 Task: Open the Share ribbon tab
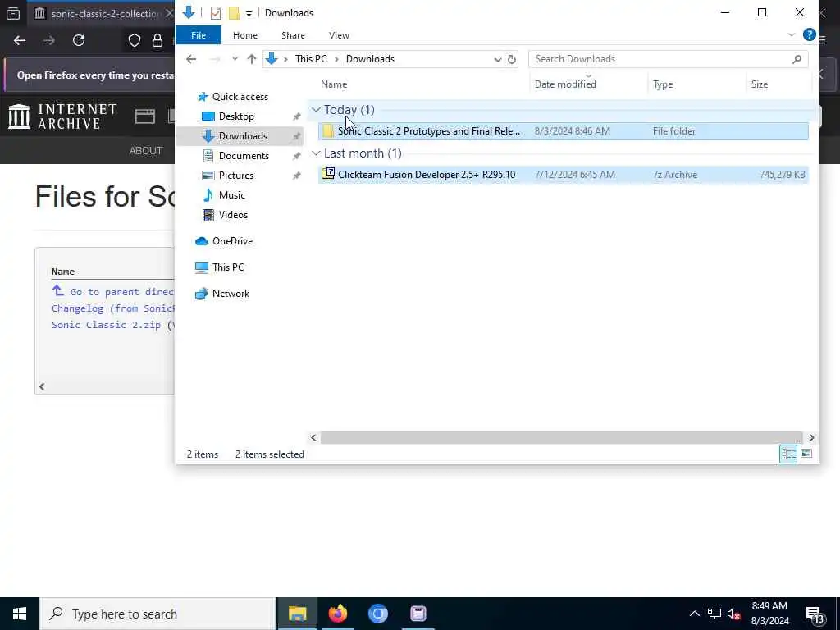[x=293, y=35]
